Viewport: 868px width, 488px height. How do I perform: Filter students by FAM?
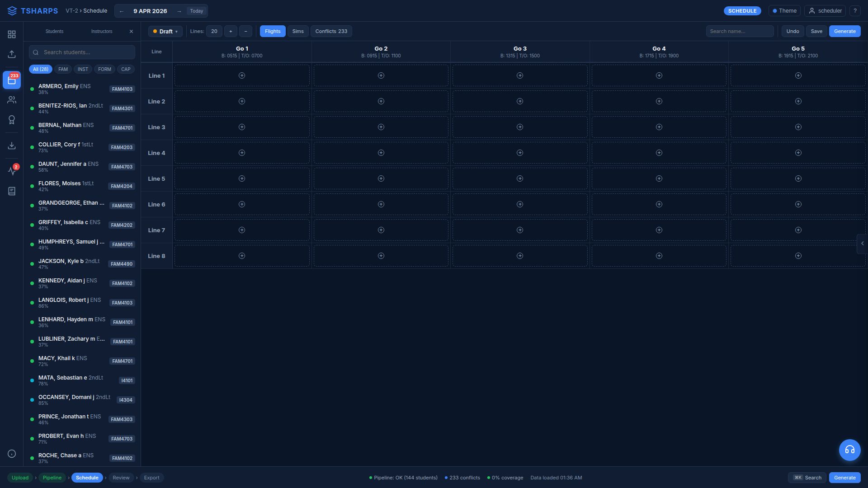pos(63,69)
